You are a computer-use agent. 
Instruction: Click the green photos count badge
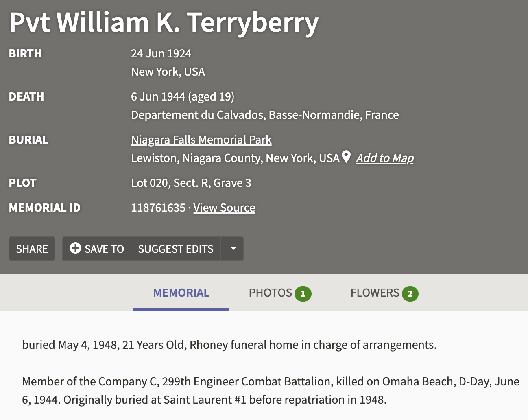[303, 294]
